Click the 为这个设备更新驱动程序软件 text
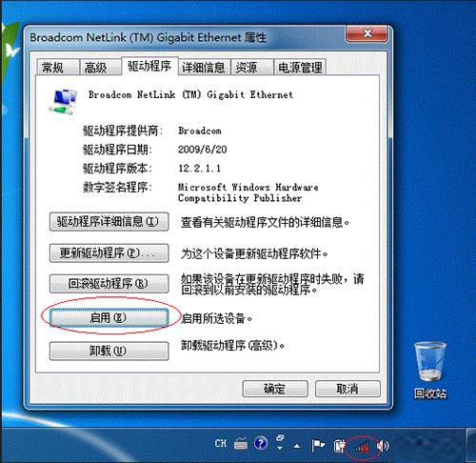The height and width of the screenshot is (463, 476). (254, 253)
